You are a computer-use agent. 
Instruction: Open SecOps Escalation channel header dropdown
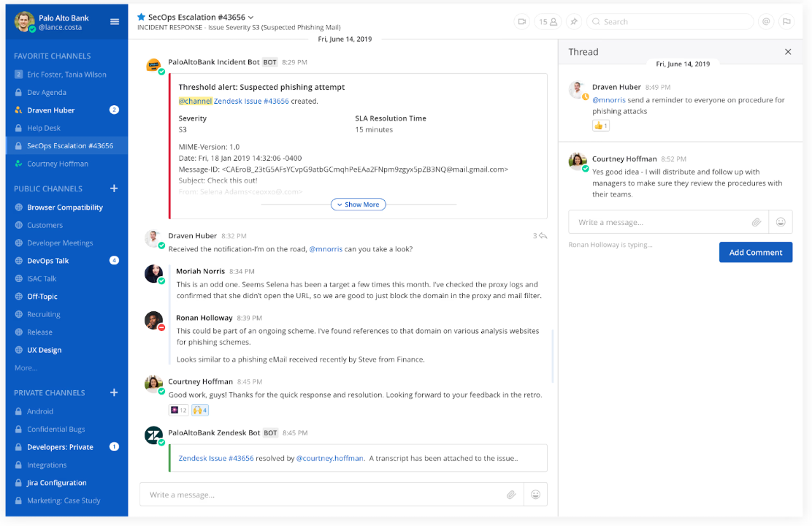pos(250,18)
